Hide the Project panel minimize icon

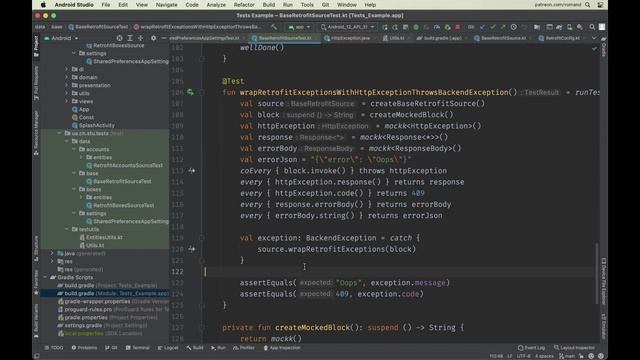pos(164,38)
